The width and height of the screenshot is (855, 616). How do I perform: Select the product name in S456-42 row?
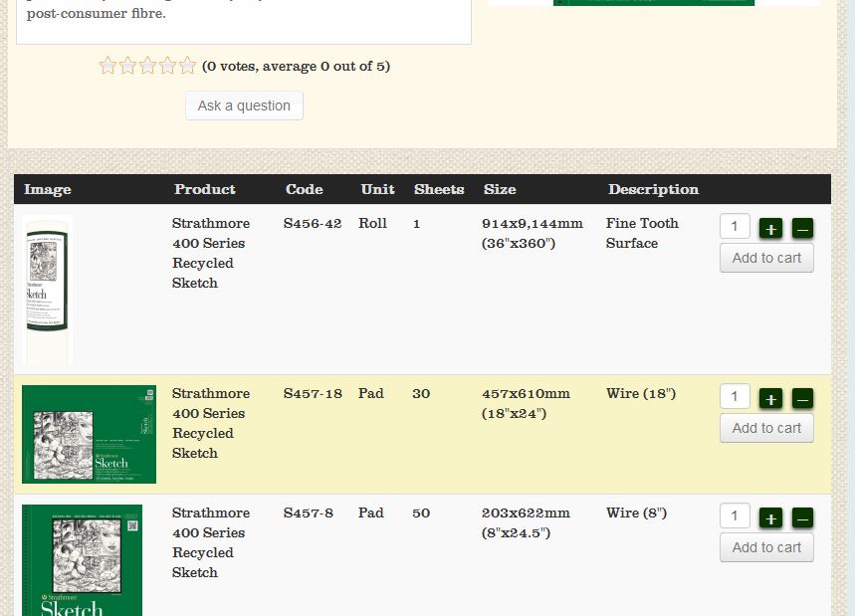tap(211, 253)
